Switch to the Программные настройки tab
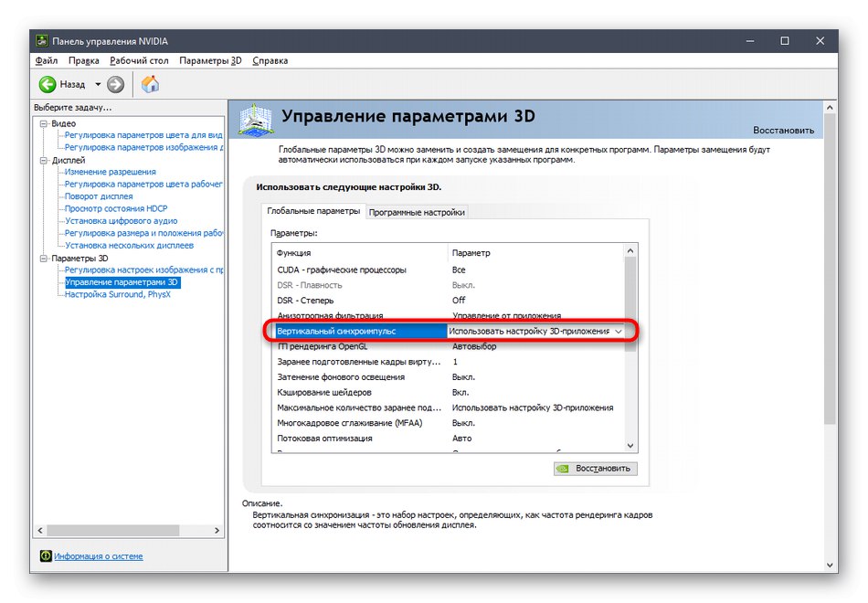 pos(417,212)
